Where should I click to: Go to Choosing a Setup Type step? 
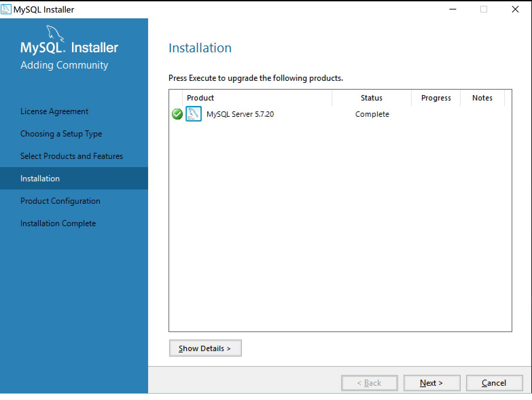click(61, 134)
